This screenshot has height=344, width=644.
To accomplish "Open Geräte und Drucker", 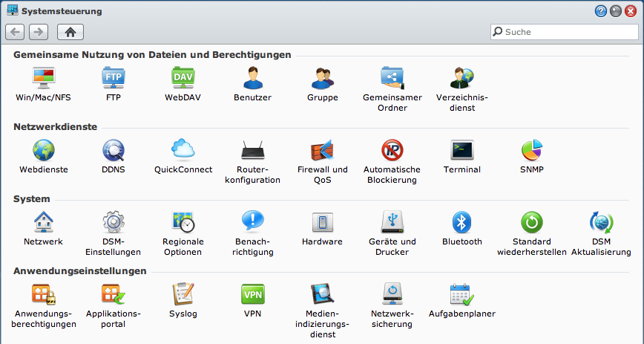I will click(392, 222).
